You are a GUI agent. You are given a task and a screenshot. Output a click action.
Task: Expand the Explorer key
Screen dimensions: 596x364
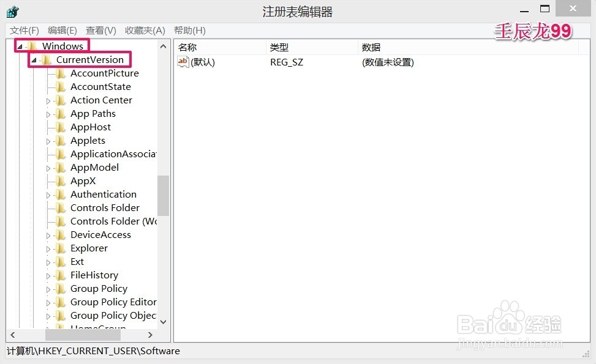point(50,248)
